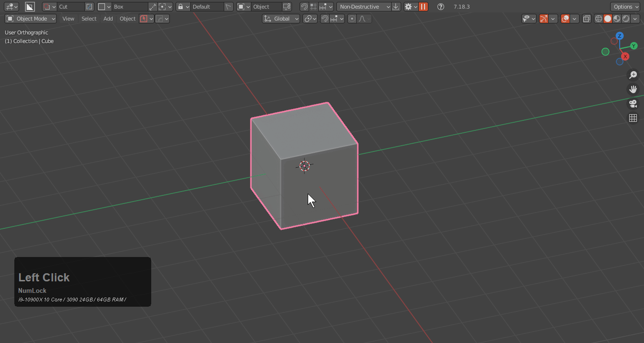The width and height of the screenshot is (644, 343).
Task: Expand the Global transform orientation dropdown
Action: tap(281, 19)
